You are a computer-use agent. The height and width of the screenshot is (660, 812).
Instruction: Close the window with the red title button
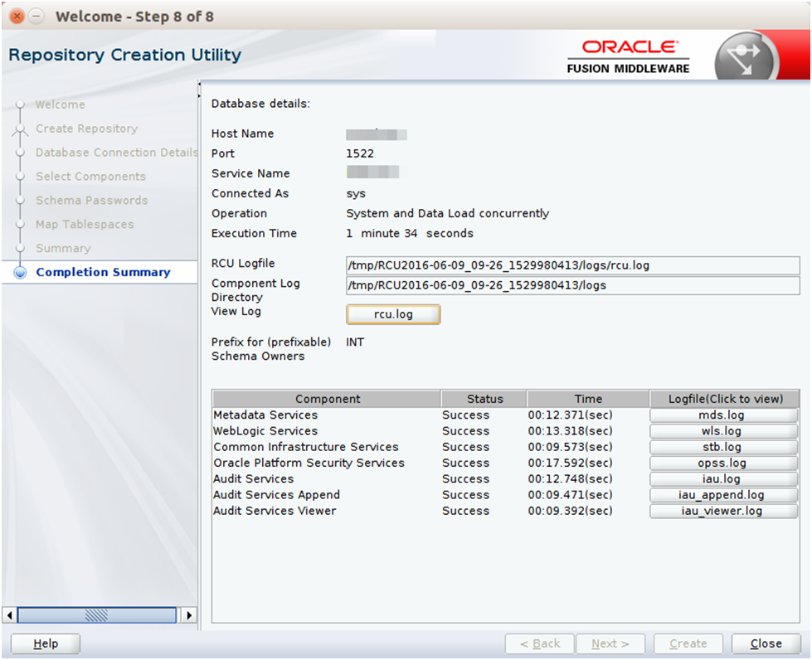pyautogui.click(x=17, y=17)
